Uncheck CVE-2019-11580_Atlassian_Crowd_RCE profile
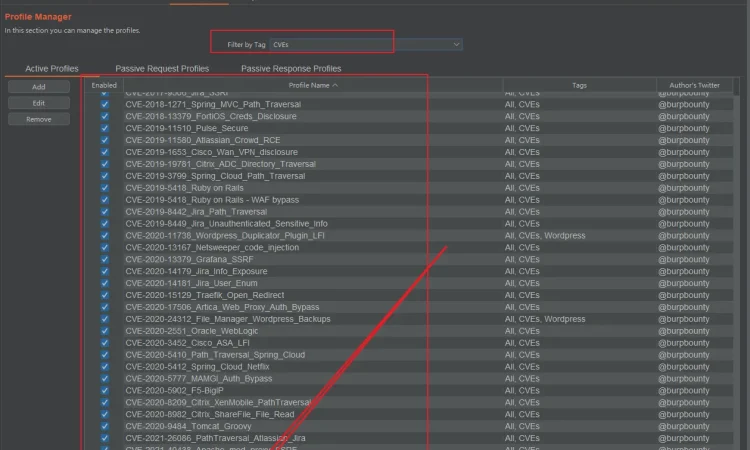This screenshot has height=450, width=750. point(105,140)
